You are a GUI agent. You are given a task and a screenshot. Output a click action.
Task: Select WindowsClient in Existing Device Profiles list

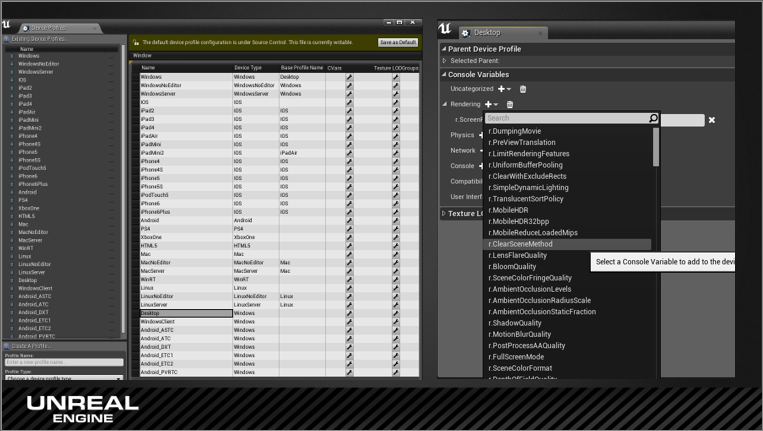click(x=35, y=289)
